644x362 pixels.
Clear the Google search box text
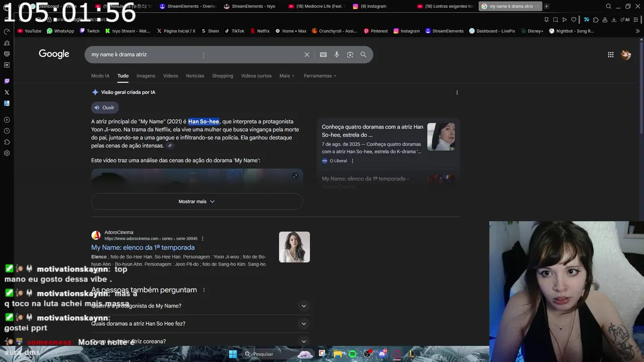[307, 55]
